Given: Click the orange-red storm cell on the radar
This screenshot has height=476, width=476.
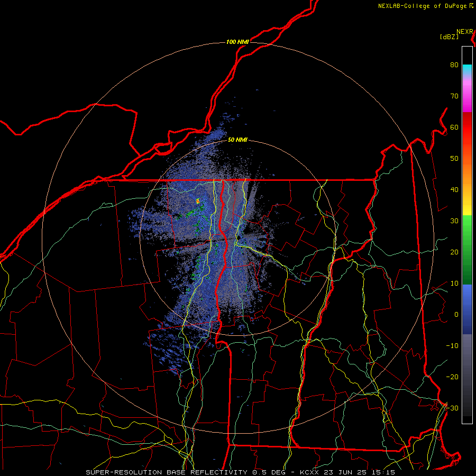Looking at the screenshot, I should coord(198,200).
